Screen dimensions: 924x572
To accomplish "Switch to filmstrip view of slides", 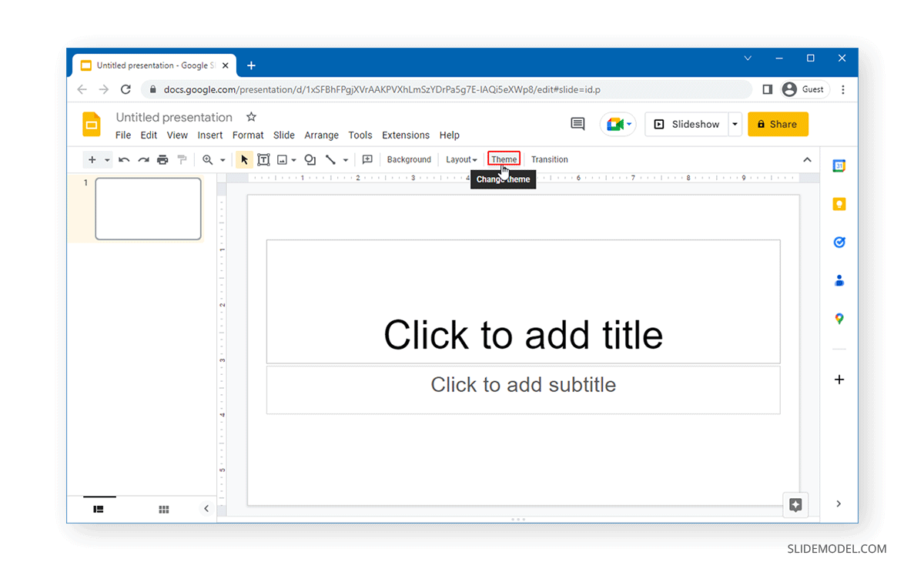I will pyautogui.click(x=99, y=509).
